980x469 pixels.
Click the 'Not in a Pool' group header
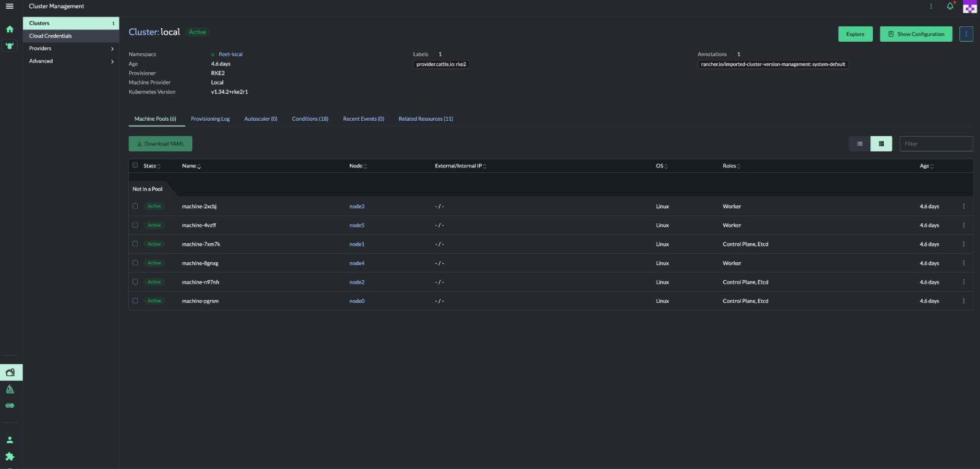click(148, 189)
